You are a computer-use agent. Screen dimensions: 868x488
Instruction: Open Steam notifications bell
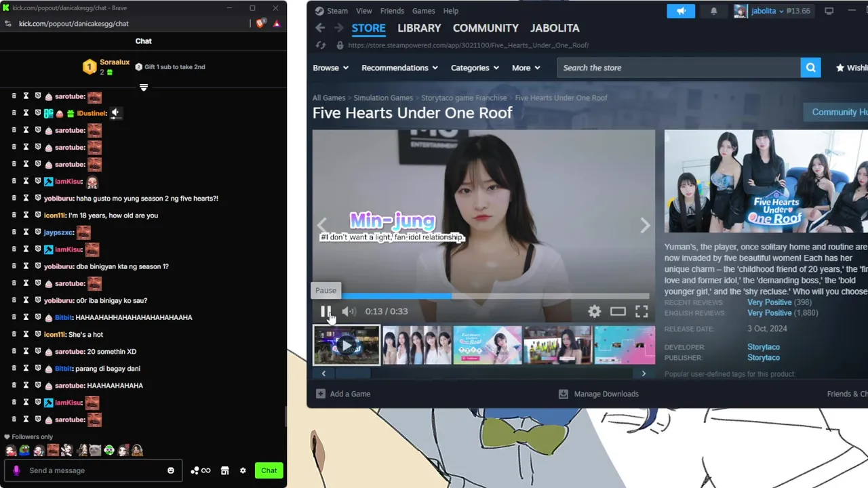pyautogui.click(x=713, y=11)
